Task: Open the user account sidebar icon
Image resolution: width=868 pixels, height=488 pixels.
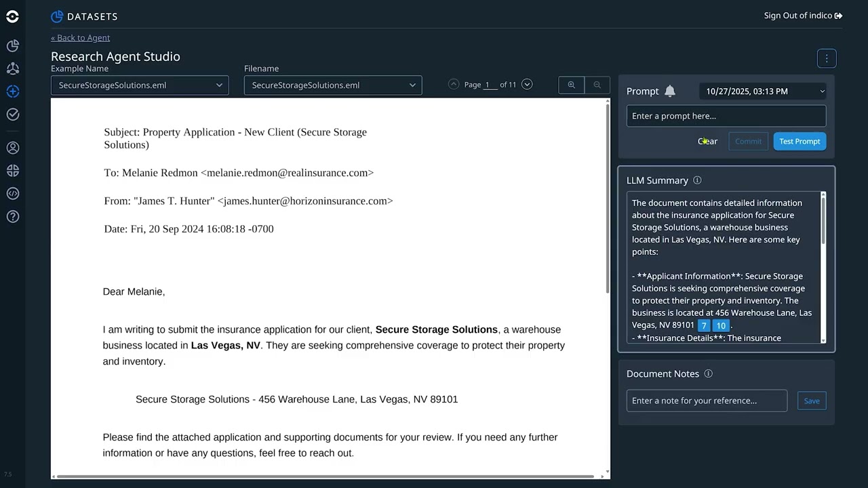Action: point(12,148)
